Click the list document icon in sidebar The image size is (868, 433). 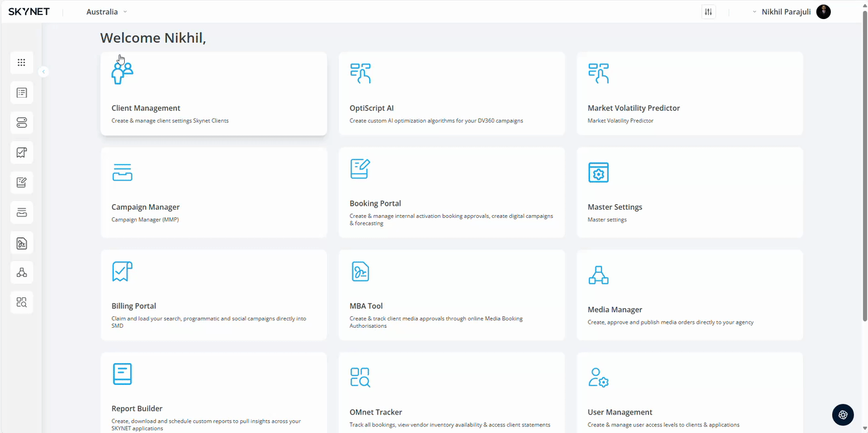22,93
